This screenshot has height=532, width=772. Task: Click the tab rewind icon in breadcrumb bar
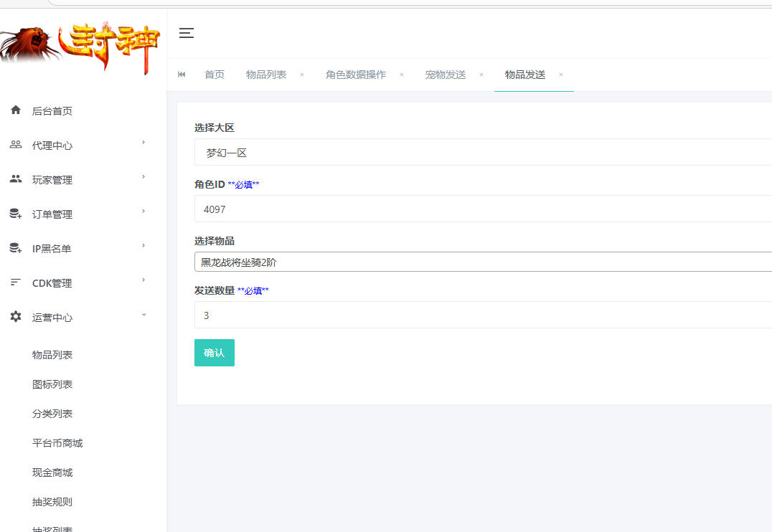coord(182,74)
